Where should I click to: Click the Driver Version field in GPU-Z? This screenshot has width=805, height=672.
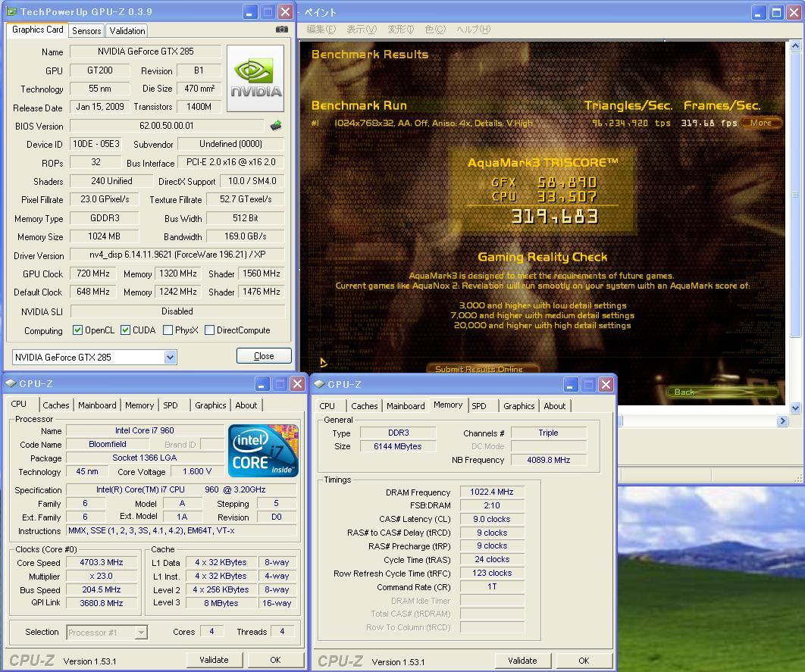pos(177,255)
